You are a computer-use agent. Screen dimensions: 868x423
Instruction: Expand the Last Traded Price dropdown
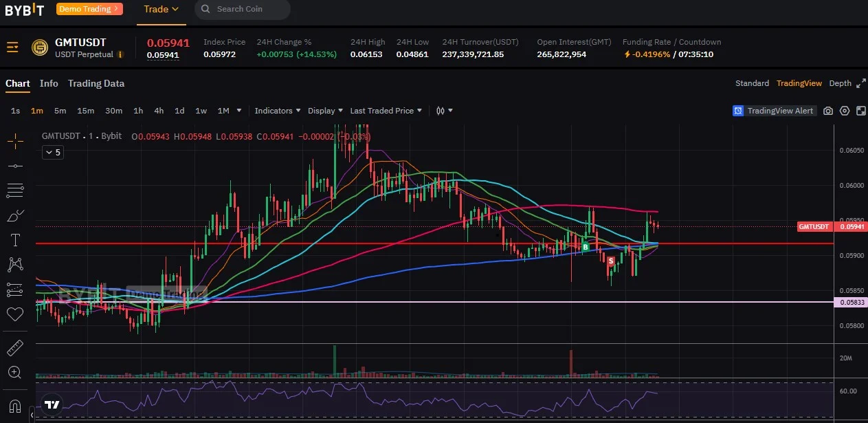[386, 111]
